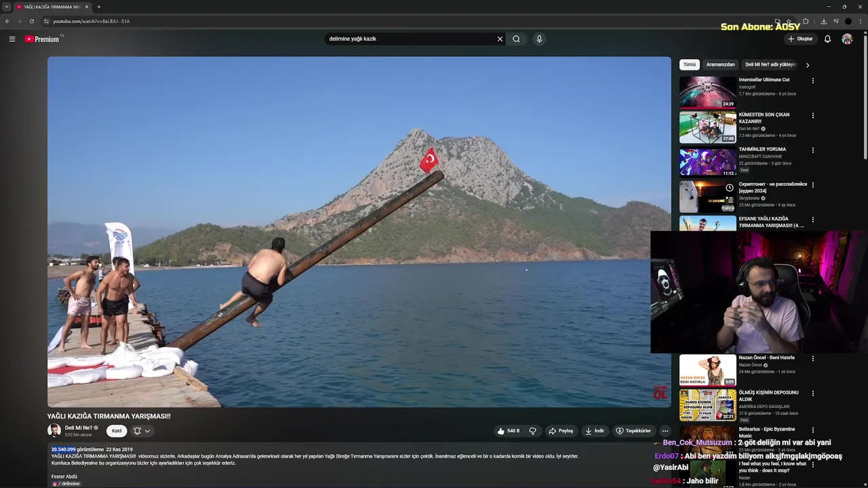Viewport: 868px width, 488px height.
Task: Open options menu for Скриптонит video
Action: coord(813,184)
